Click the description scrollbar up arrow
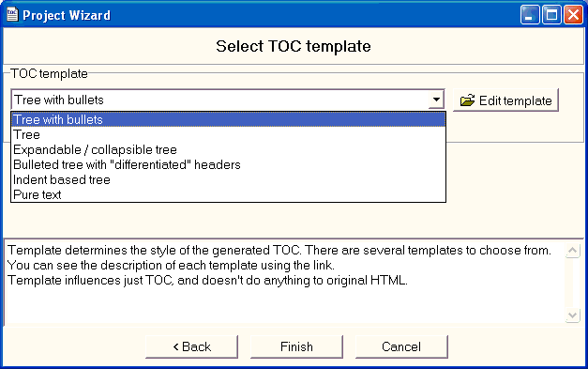The height and width of the screenshot is (369, 588). pos(573,251)
